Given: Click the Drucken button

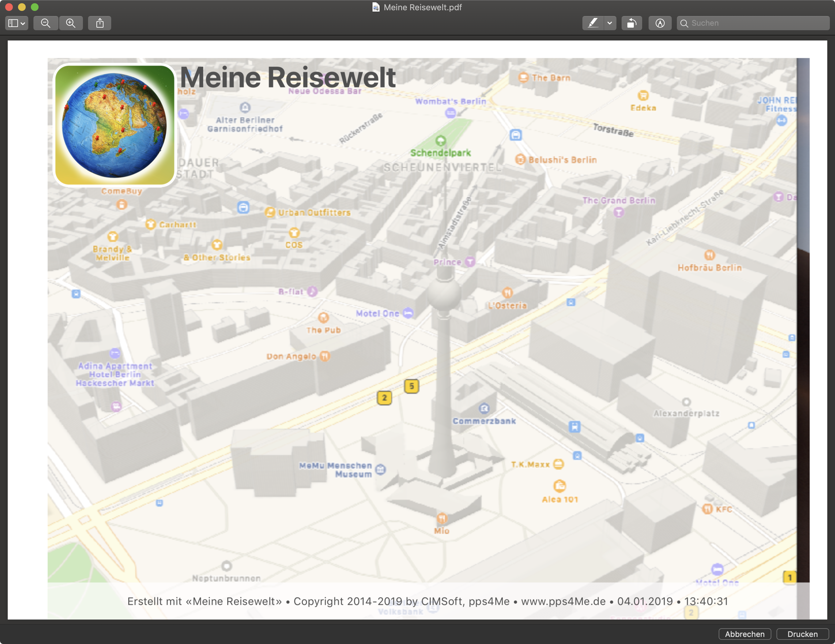Looking at the screenshot, I should point(803,634).
